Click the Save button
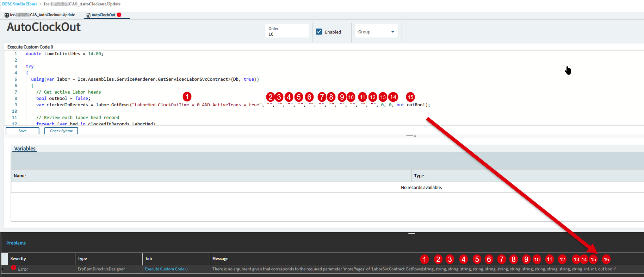 [23, 131]
